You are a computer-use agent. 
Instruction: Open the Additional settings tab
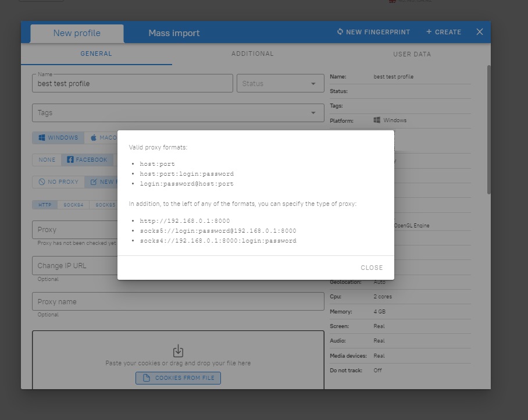tap(252, 54)
